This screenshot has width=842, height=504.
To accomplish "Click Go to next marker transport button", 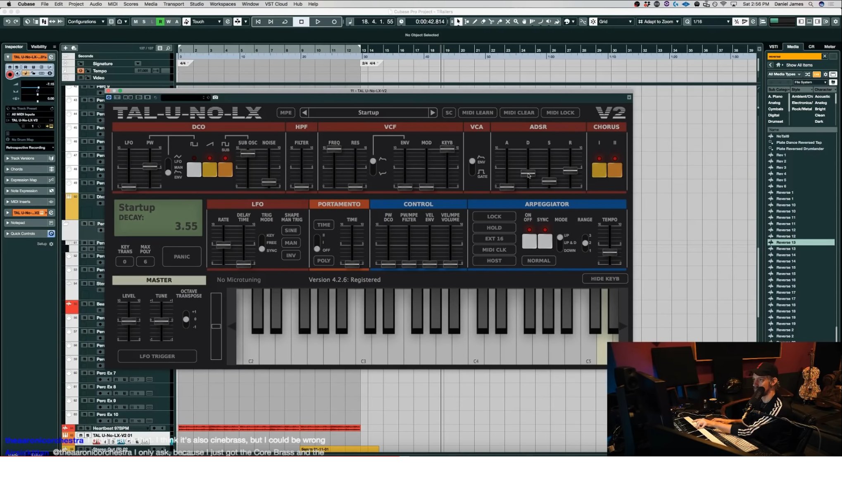I will point(271,21).
